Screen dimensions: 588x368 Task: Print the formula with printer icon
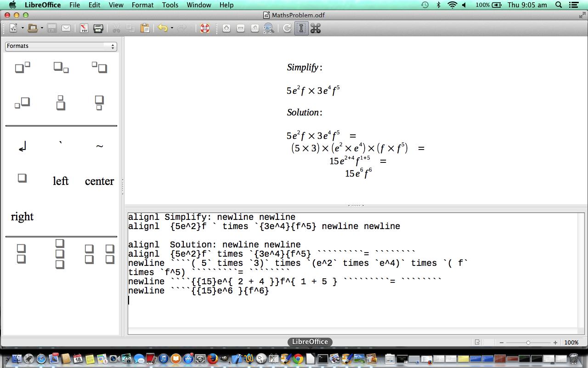click(98, 29)
